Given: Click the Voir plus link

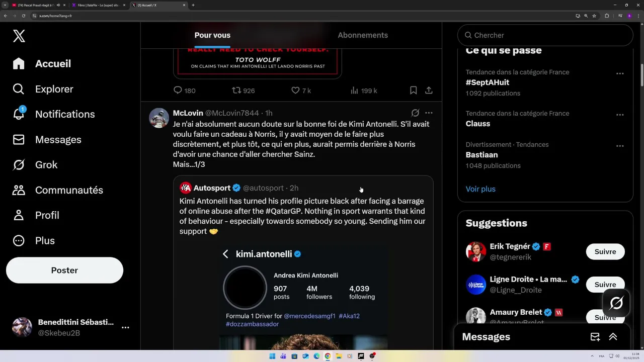Looking at the screenshot, I should [480, 189].
